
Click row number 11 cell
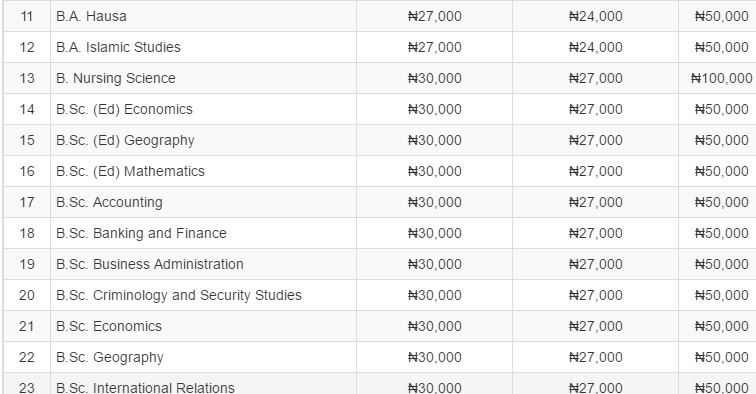coord(27,16)
